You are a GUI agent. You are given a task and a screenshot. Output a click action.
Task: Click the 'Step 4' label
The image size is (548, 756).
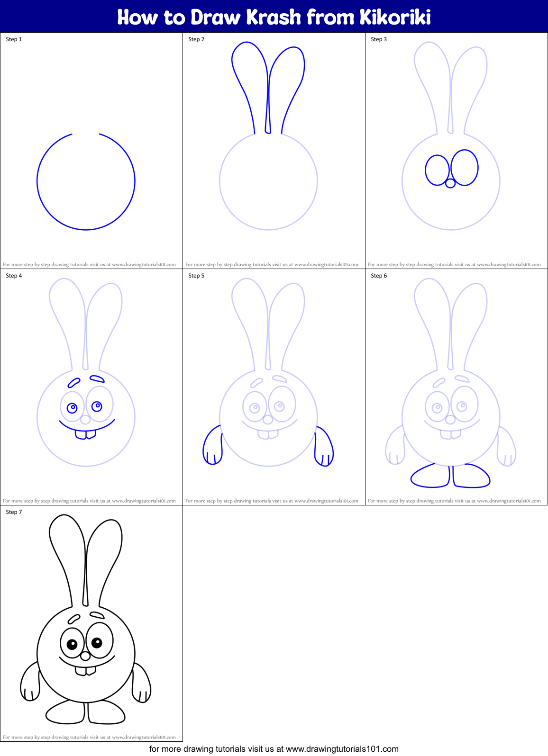pos(14,276)
